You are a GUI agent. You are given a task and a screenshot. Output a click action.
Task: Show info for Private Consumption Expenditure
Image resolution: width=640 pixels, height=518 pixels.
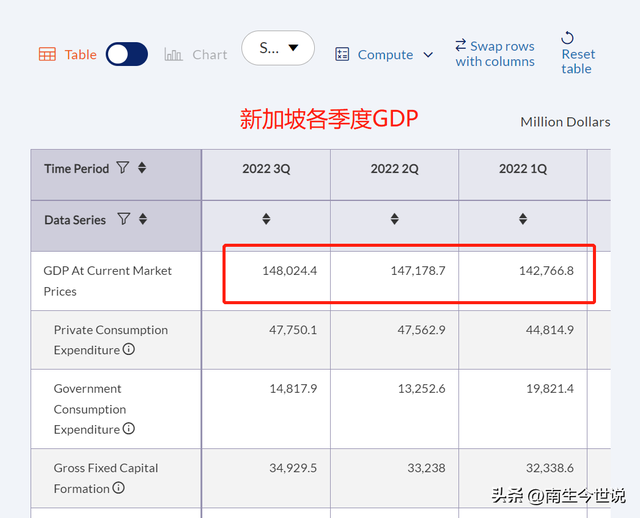[129, 350]
